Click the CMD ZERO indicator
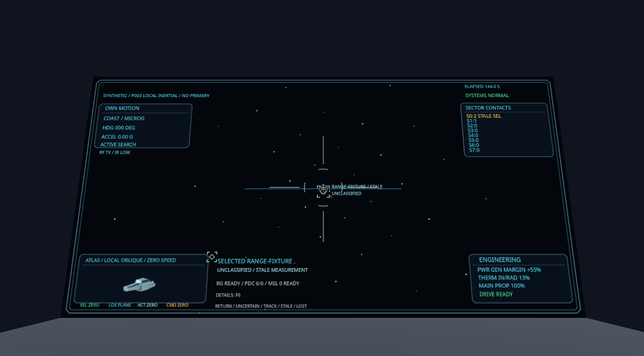This screenshot has height=356, width=644. click(177, 305)
